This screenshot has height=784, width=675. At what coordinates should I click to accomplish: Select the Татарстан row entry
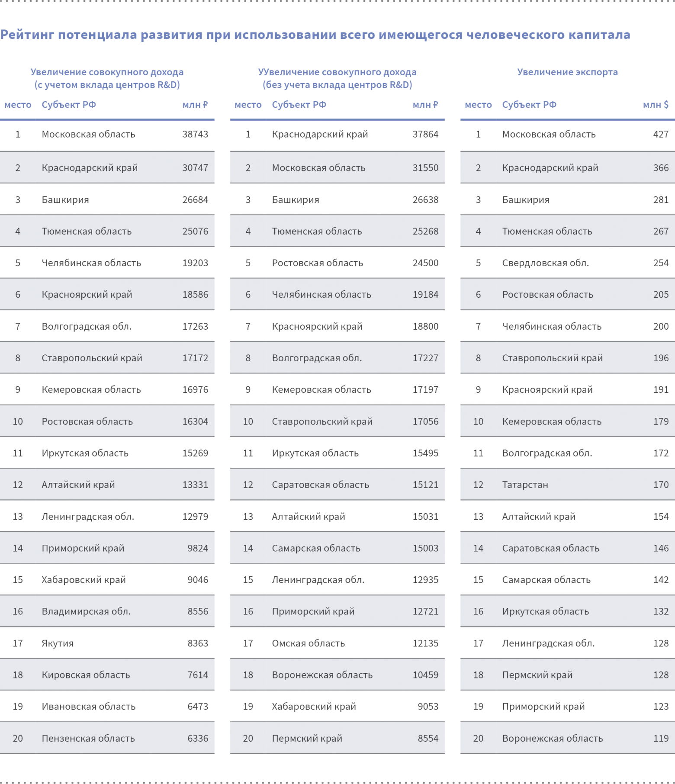point(525,485)
